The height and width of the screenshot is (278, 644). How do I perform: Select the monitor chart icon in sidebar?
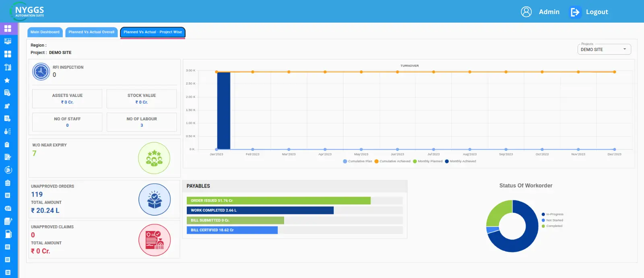point(8,41)
